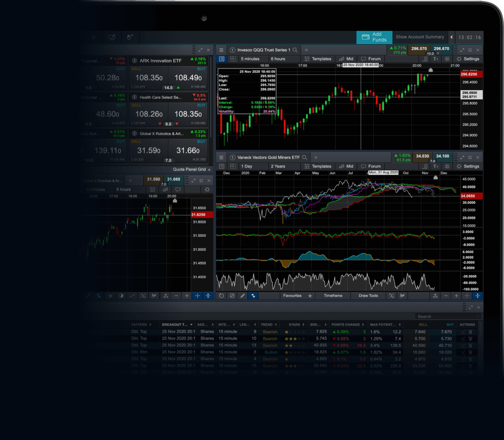This screenshot has height=440, width=504.
Task: Select the pencil drawing tool
Action: coord(242,296)
